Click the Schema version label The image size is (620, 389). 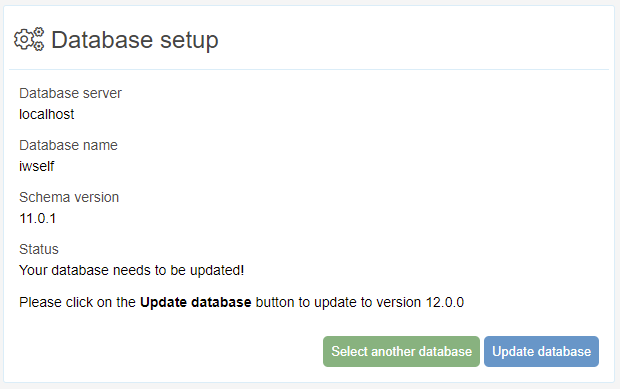coord(69,197)
